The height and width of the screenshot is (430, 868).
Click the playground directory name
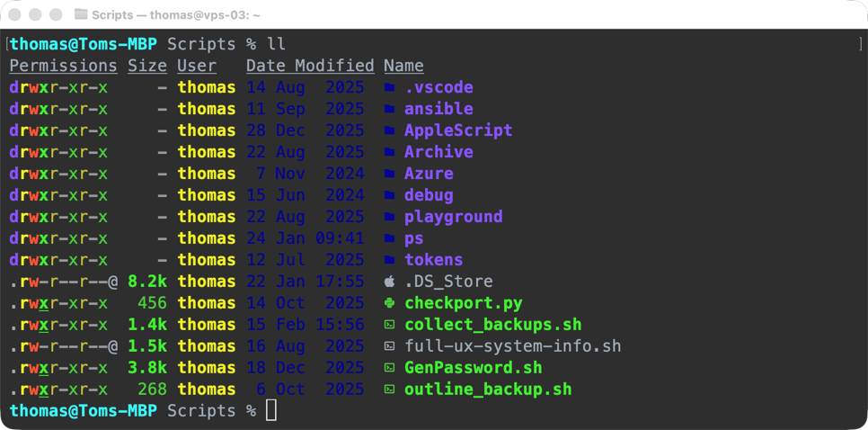click(453, 217)
